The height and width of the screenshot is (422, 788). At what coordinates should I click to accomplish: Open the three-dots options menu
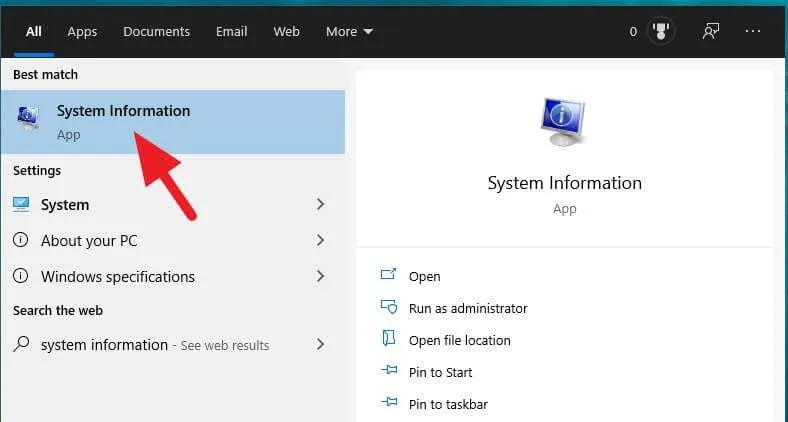(x=752, y=31)
